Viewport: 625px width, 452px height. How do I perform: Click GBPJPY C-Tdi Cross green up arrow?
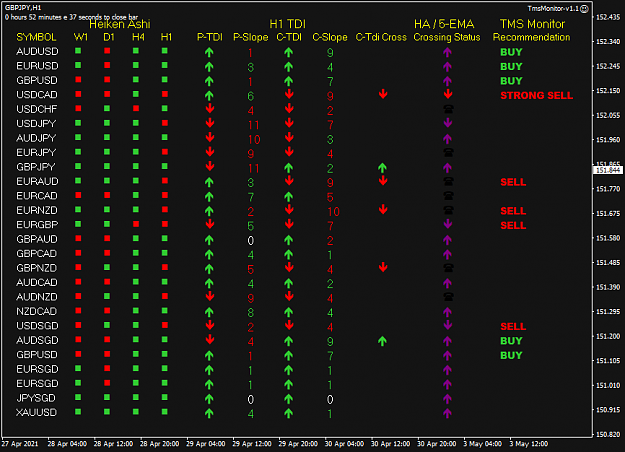pyautogui.click(x=382, y=168)
